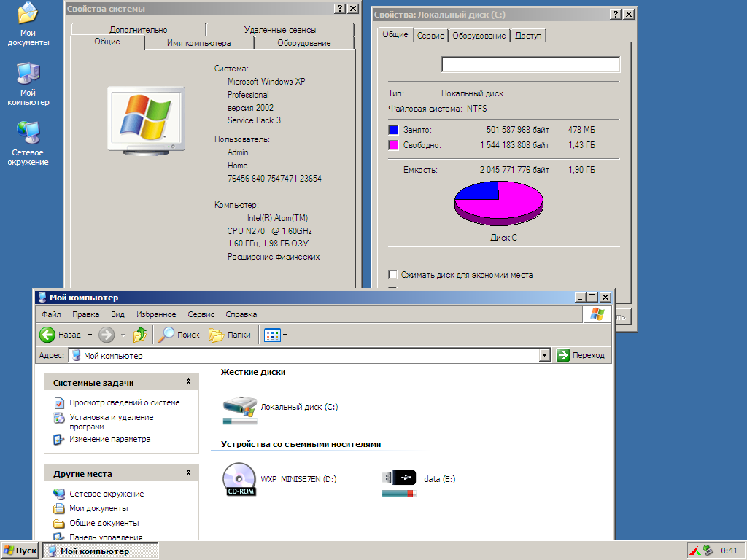
Task: Go up one folder level icon
Action: pyautogui.click(x=140, y=335)
